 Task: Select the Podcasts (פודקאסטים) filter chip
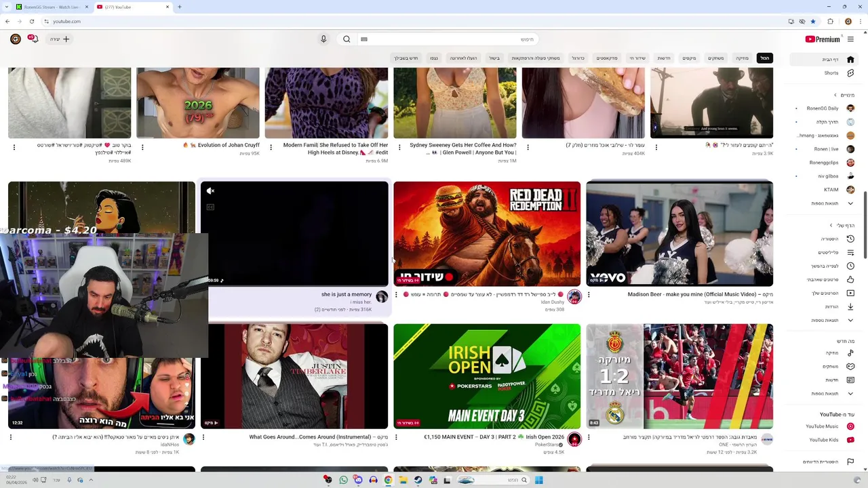[x=607, y=58]
